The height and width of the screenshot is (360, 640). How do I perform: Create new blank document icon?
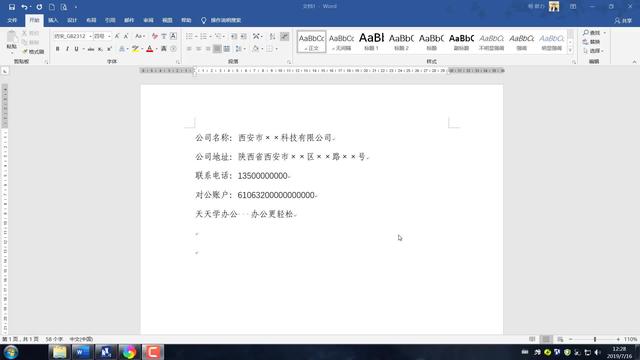(x=52, y=7)
